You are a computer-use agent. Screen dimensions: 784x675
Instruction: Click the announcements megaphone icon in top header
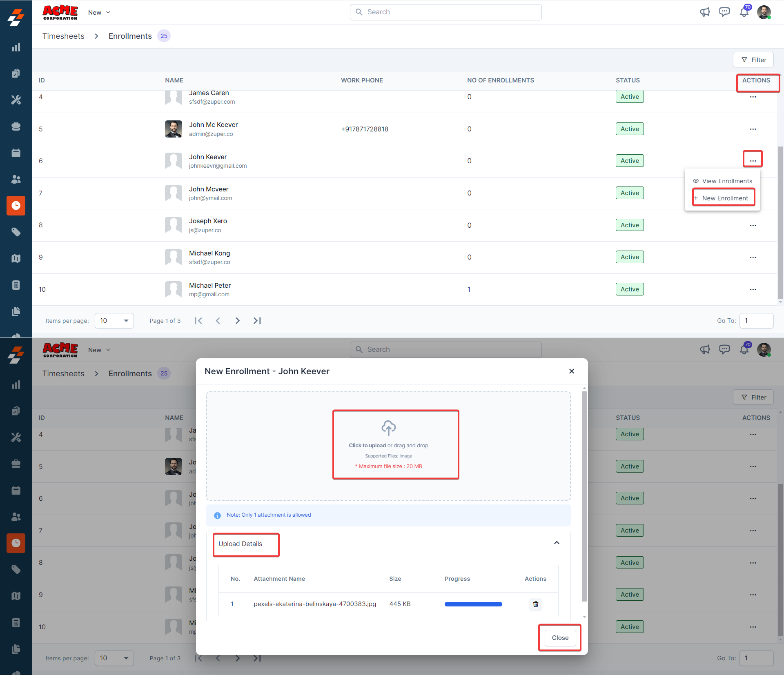705,12
